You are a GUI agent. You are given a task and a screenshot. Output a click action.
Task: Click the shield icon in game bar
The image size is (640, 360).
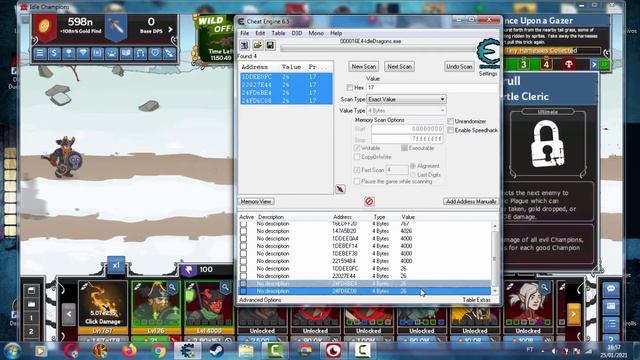click(155, 53)
